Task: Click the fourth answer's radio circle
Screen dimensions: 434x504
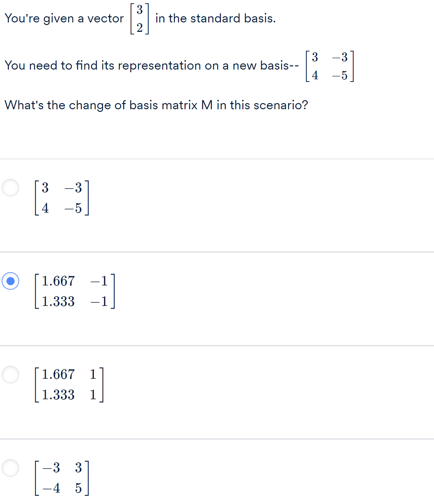Action: coord(10,468)
